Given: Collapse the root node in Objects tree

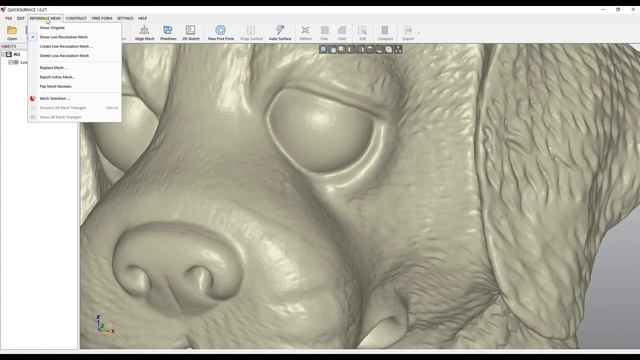Looking at the screenshot, I should tap(3, 54).
